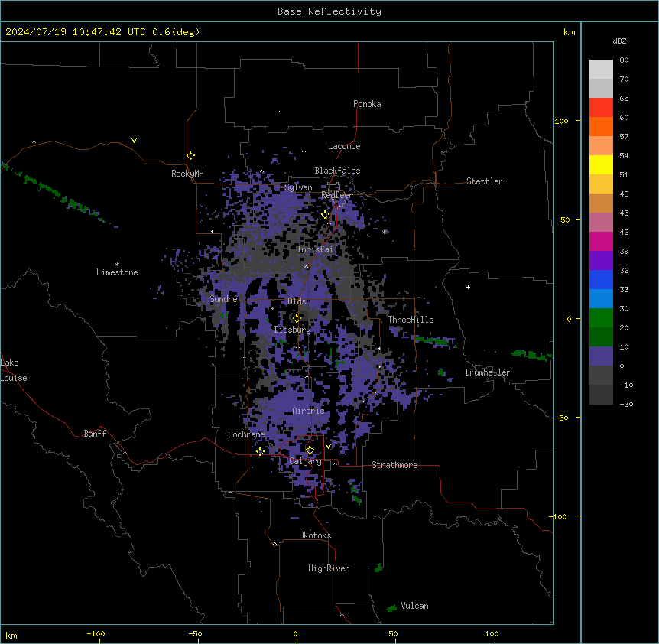Click the Sundre town label

(223, 299)
